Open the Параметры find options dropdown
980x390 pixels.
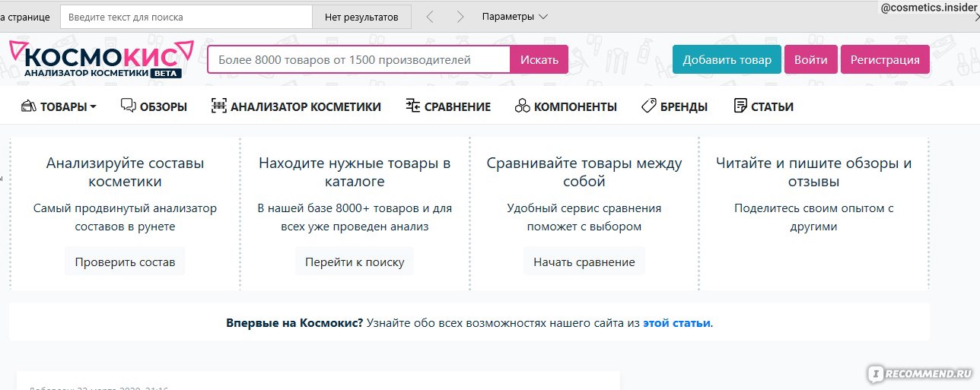[x=515, y=17]
